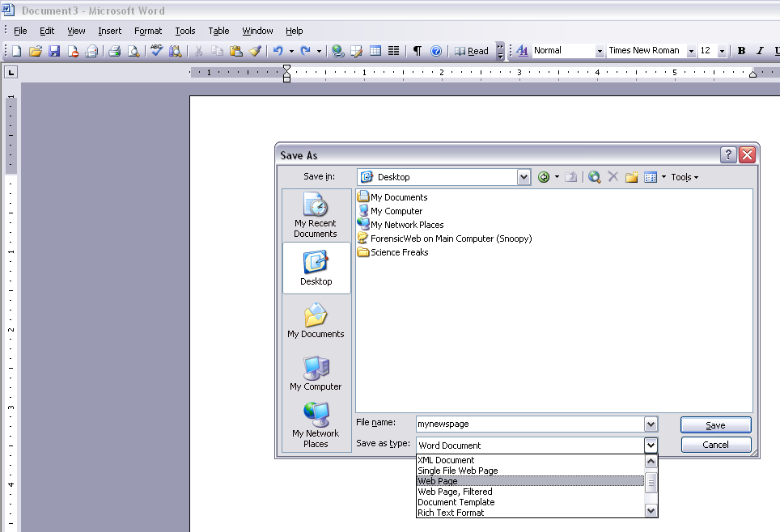This screenshot has height=532, width=780.
Task: Click the Redo arrow icon
Action: pyautogui.click(x=305, y=51)
